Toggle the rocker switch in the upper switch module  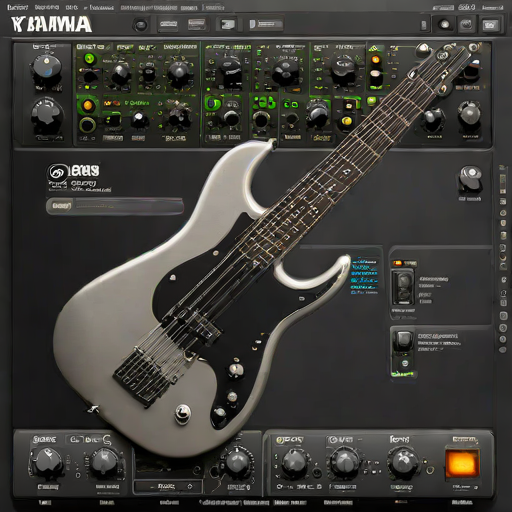403,287
